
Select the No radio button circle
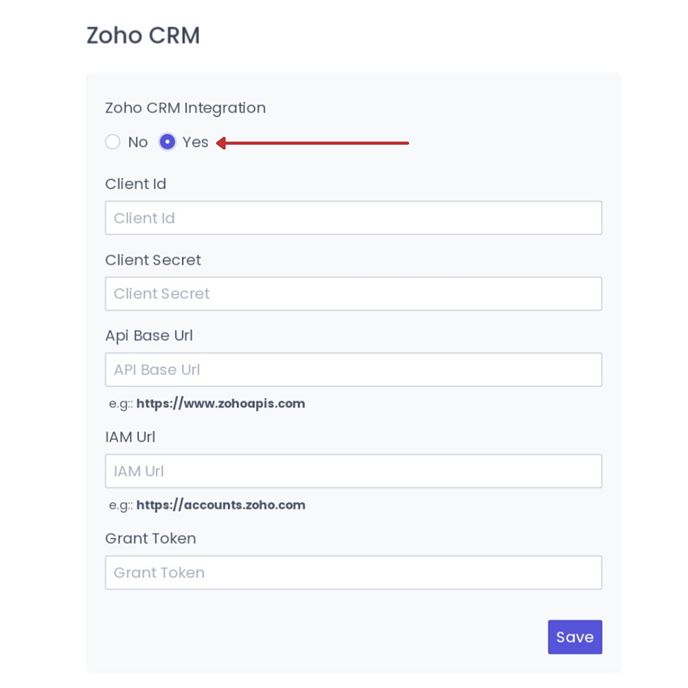113,142
